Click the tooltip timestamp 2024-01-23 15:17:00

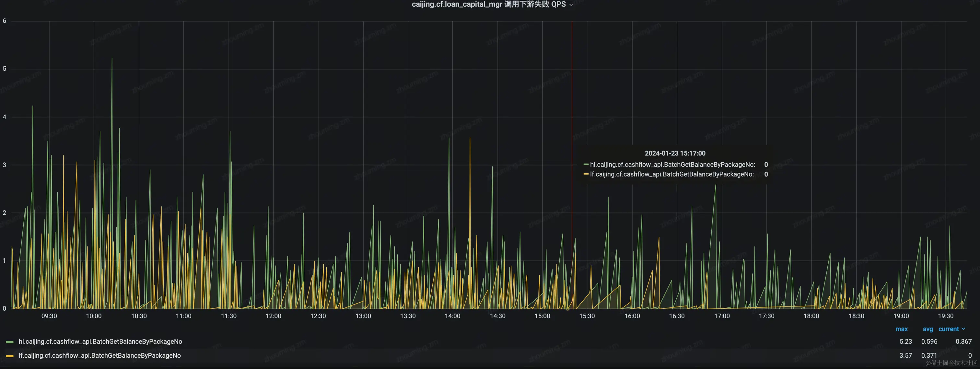[x=675, y=153]
